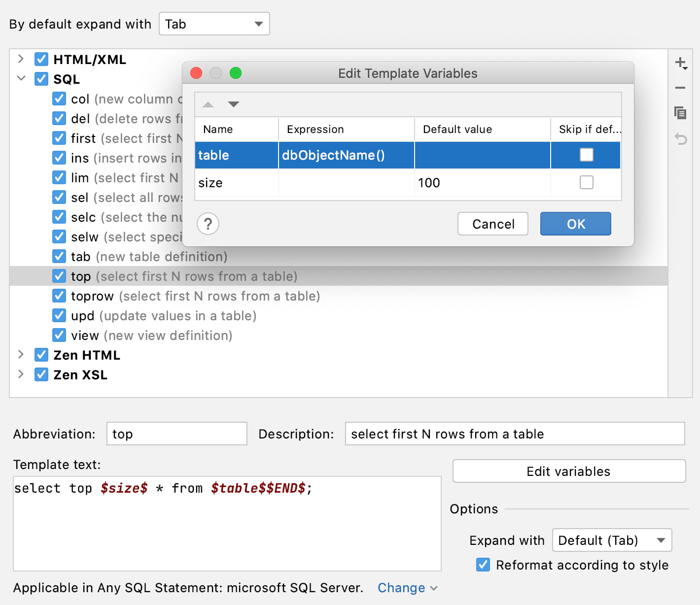The height and width of the screenshot is (605, 700).
Task: Duplicate the selected template
Action: 681,113
